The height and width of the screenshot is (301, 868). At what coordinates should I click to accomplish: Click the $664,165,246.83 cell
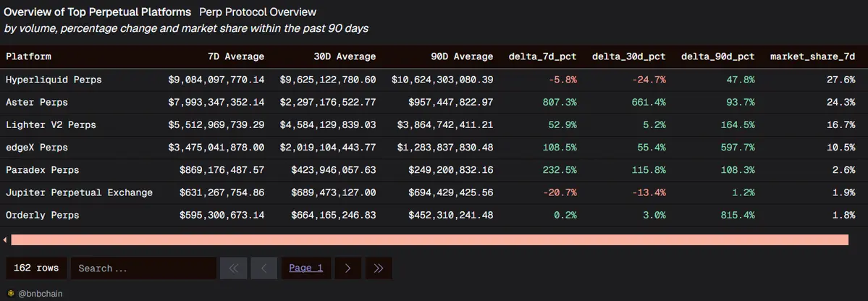coord(334,215)
